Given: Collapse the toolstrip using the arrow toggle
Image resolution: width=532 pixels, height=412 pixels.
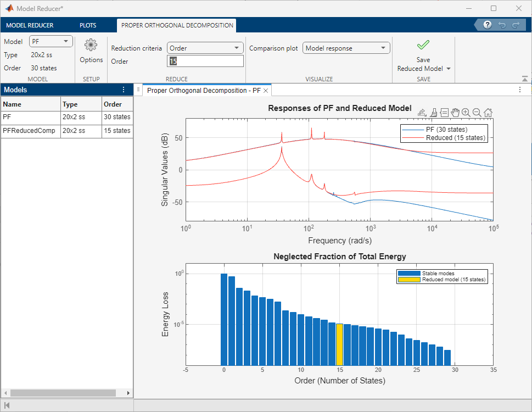Looking at the screenshot, I should pyautogui.click(x=525, y=79).
